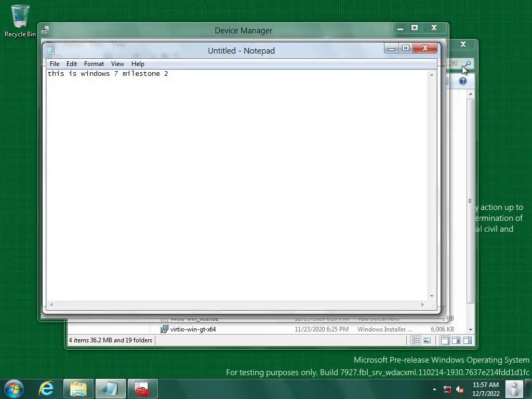Show hidden tray icons arrow

(x=434, y=389)
